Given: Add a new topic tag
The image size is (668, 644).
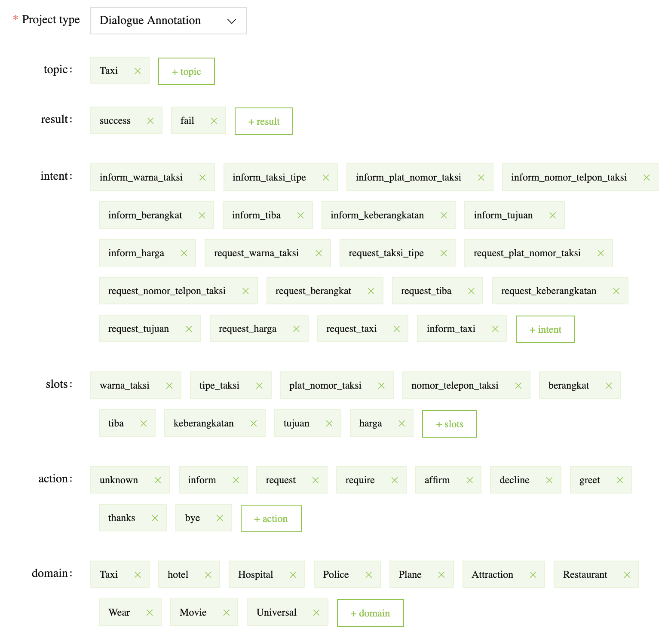Looking at the screenshot, I should (186, 71).
